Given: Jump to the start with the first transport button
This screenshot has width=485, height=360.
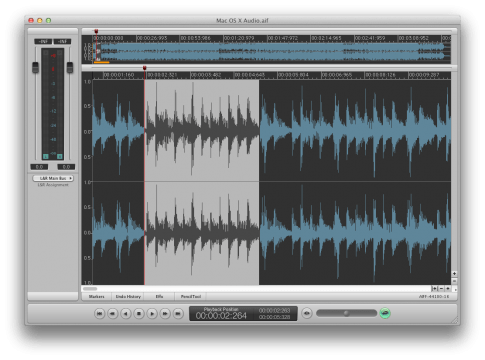Looking at the screenshot, I should coord(99,314).
